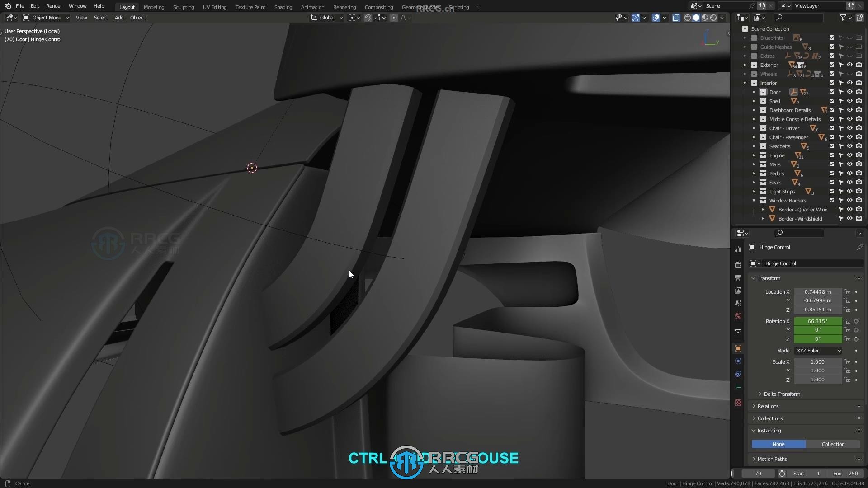Expand the Relations section

769,406
